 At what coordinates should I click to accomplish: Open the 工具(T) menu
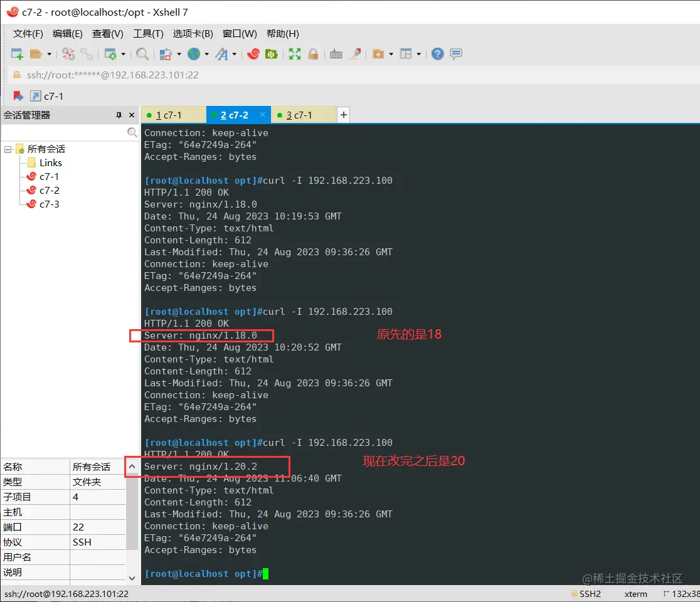[148, 34]
